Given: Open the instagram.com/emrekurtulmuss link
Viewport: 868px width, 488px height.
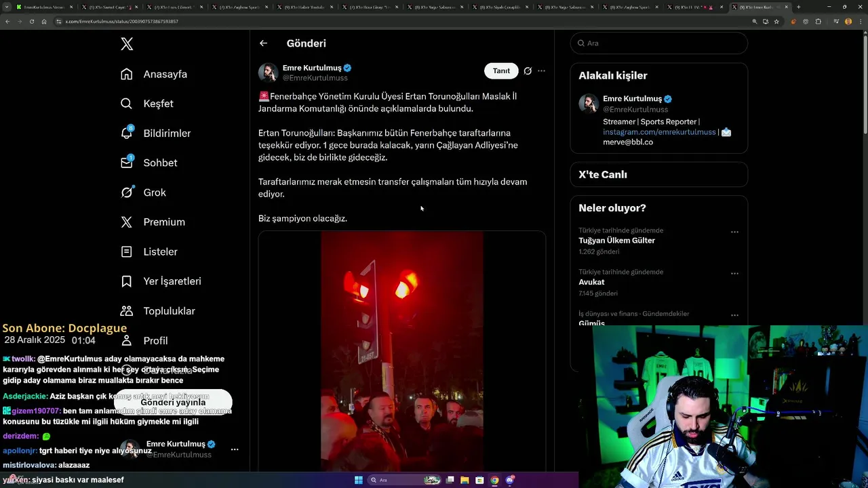Looking at the screenshot, I should coord(659,132).
